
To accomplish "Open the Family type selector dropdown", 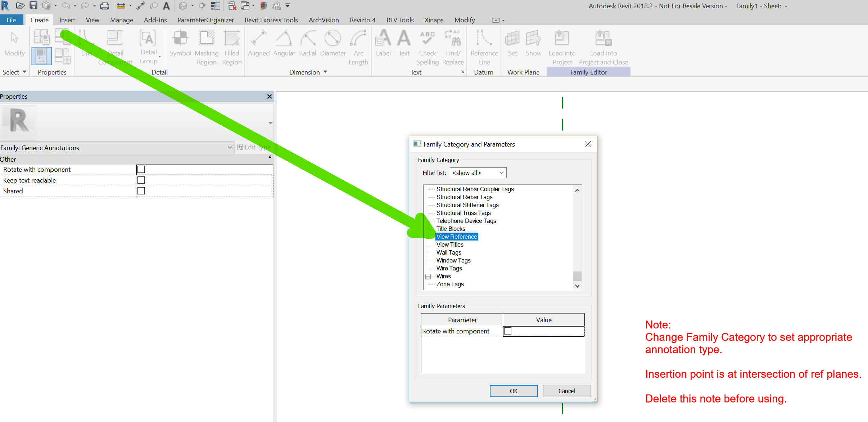I will click(x=229, y=148).
